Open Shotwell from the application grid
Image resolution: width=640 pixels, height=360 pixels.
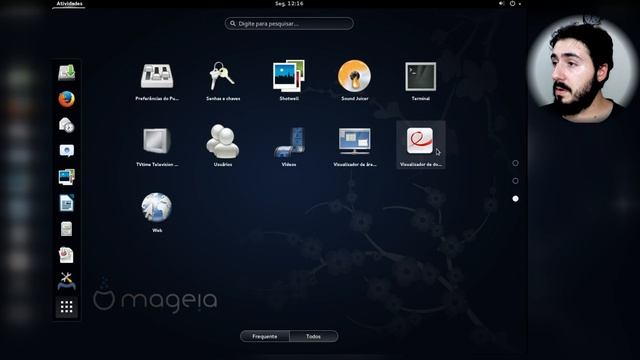289,81
